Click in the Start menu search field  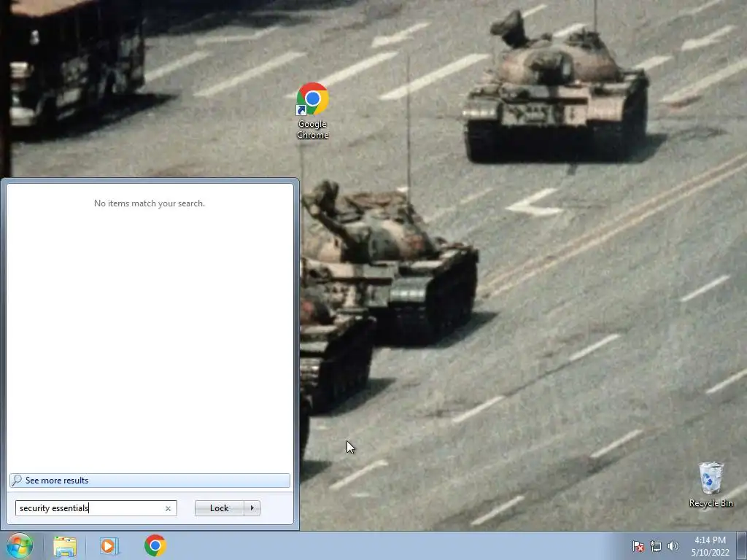click(96, 508)
